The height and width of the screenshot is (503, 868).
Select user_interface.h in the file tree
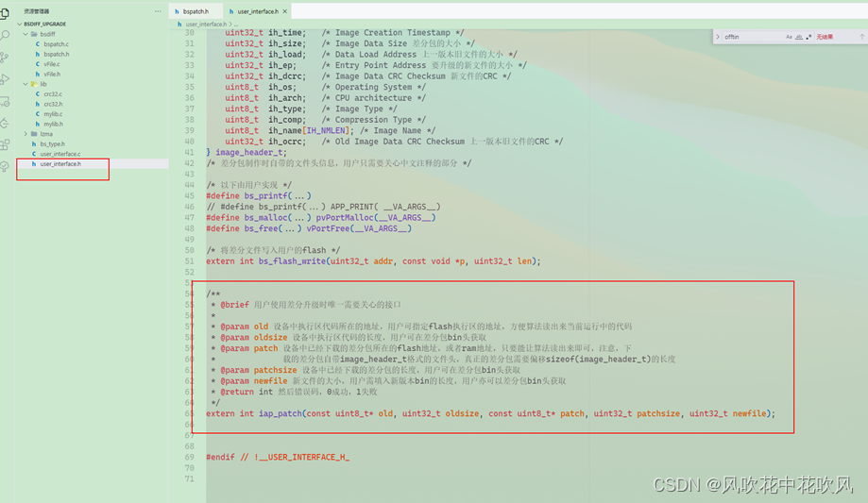coord(60,164)
